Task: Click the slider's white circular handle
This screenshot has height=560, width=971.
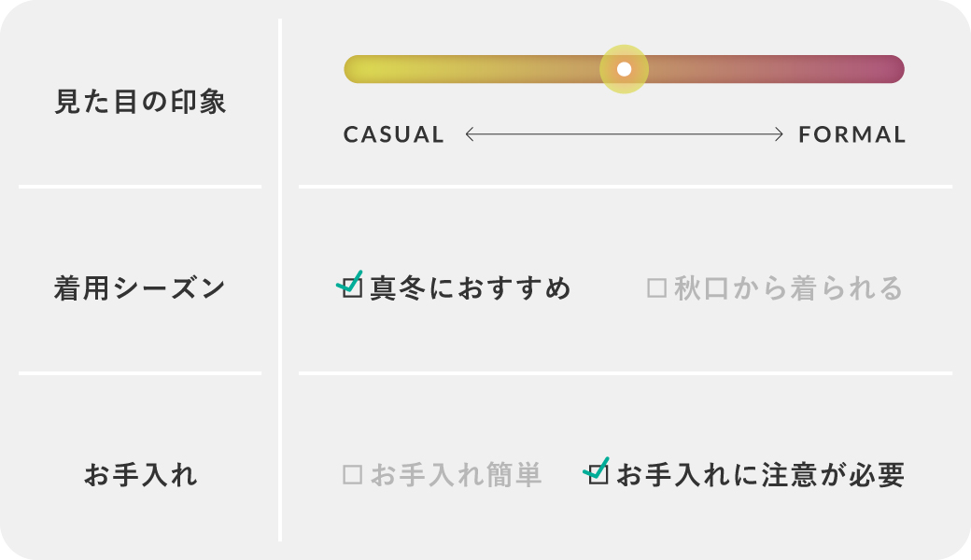Action: (625, 69)
